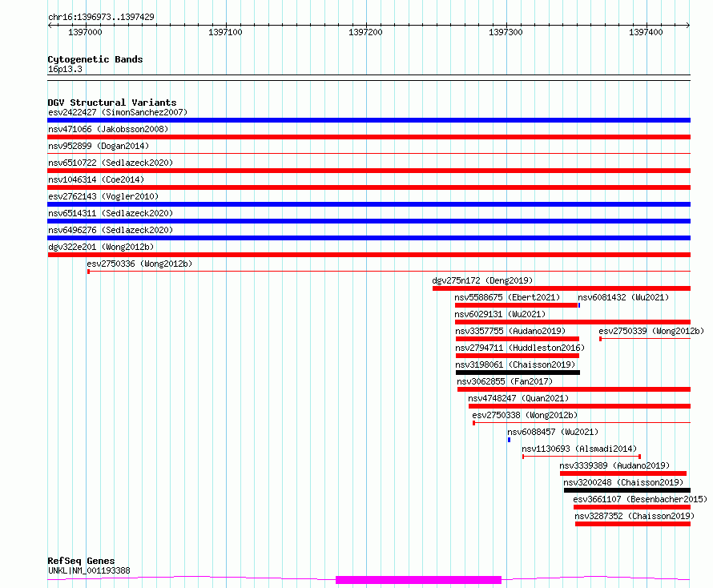
Task: Open the esv2762143 (Vogler2010) variant label
Action: click(x=103, y=196)
